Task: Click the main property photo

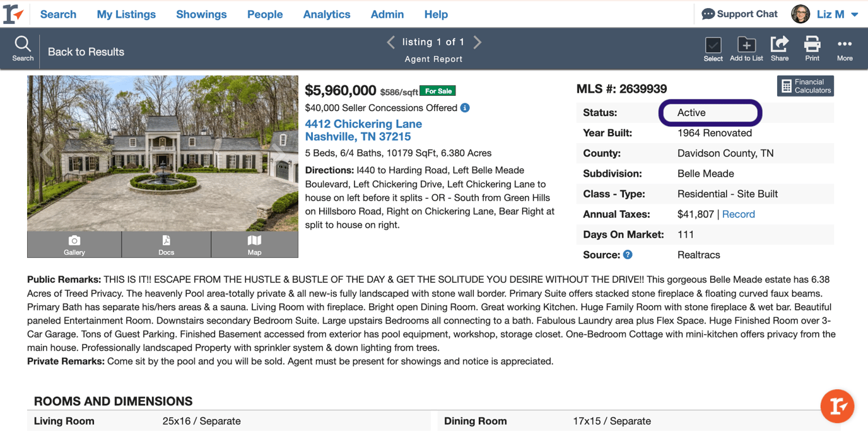Action: [x=163, y=153]
